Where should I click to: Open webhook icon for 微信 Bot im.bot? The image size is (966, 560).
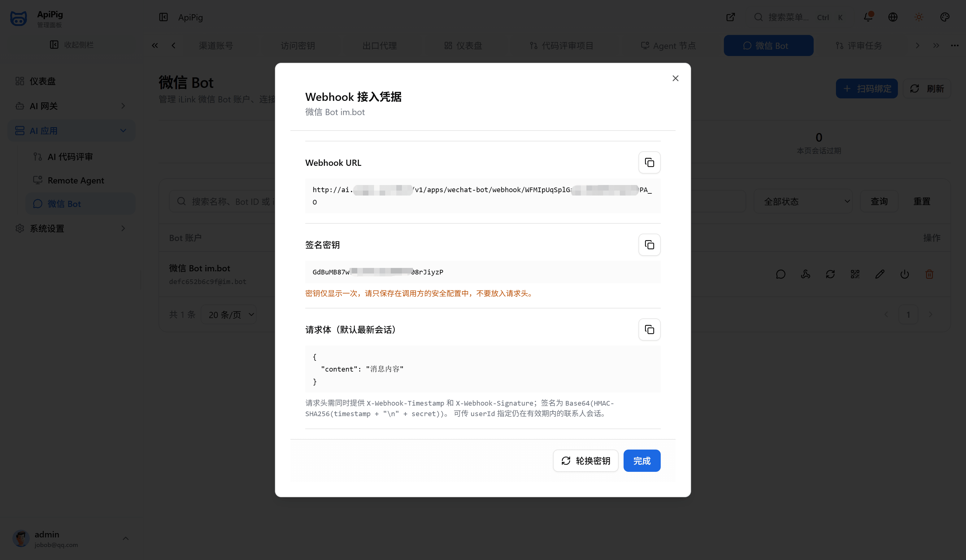pyautogui.click(x=805, y=274)
